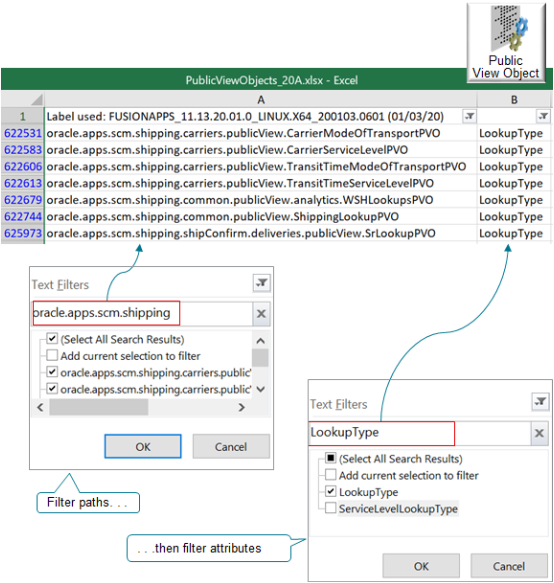
Task: Select row header 1
Action: (x=23, y=116)
